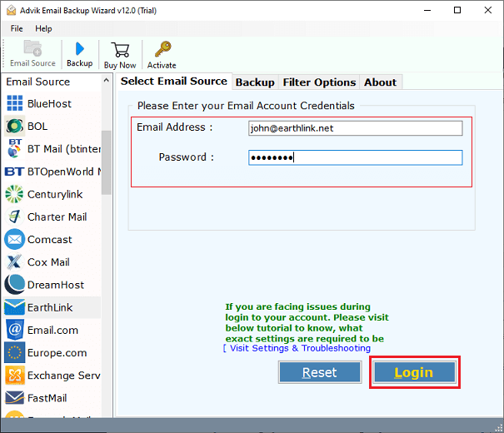Select BlueHost text in source list

click(49, 104)
